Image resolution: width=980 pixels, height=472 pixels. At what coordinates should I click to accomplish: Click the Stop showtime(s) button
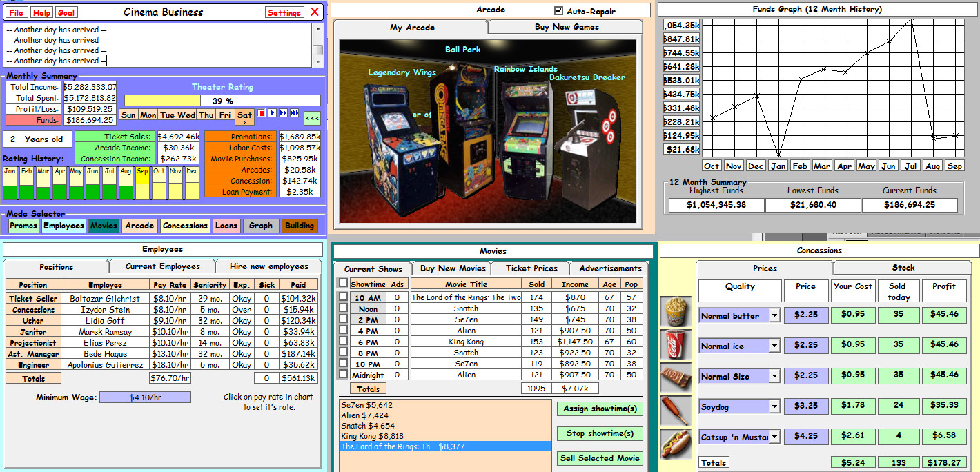(600, 433)
